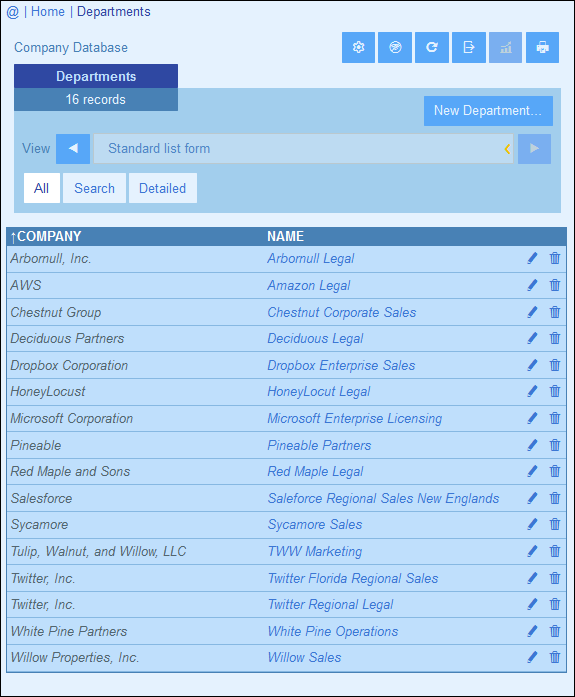Edit the Amazon Legal record pencil

pyautogui.click(x=532, y=285)
